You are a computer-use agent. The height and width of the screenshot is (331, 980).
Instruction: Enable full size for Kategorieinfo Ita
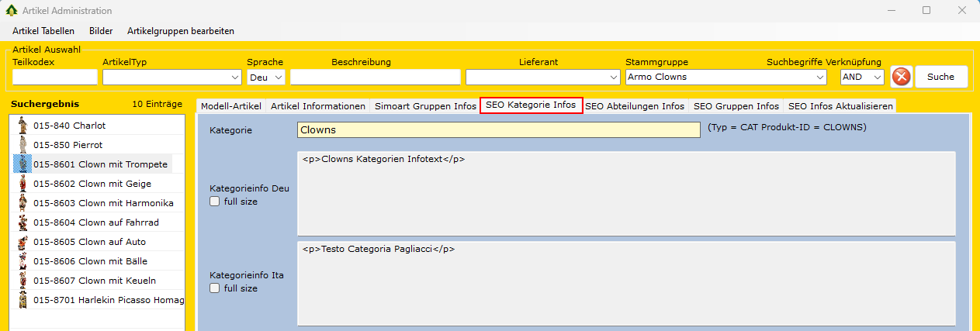[x=215, y=288]
